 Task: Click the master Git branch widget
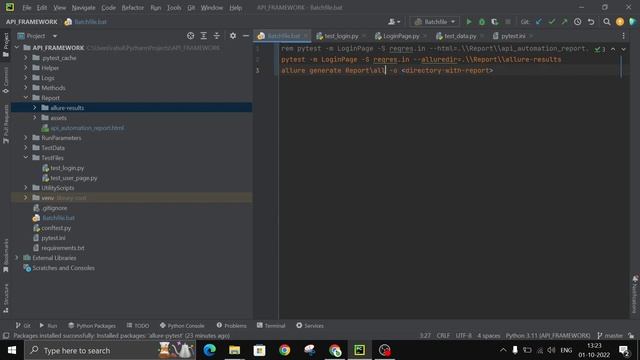click(610, 336)
